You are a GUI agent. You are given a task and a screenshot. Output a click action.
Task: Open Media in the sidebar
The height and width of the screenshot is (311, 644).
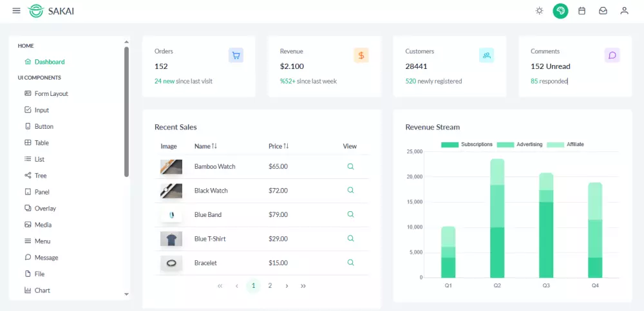(x=38, y=225)
